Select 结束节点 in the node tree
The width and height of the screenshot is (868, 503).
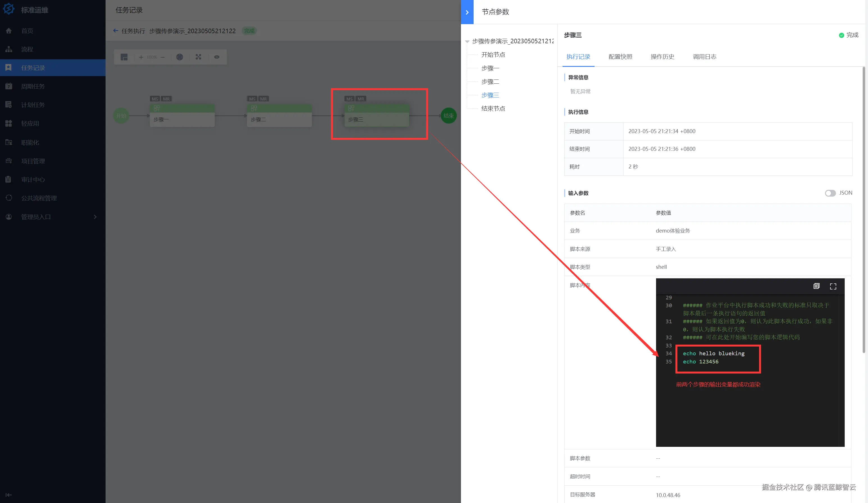coord(493,108)
